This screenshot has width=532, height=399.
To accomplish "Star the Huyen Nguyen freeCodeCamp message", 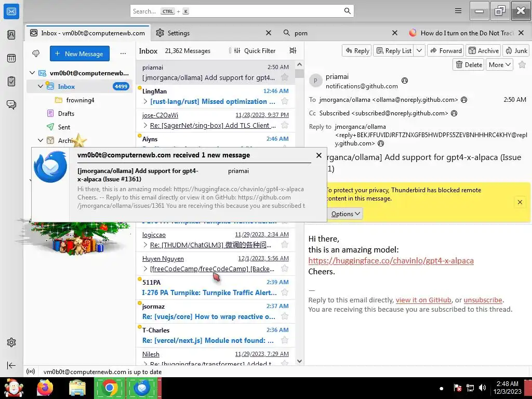I will [x=285, y=269].
